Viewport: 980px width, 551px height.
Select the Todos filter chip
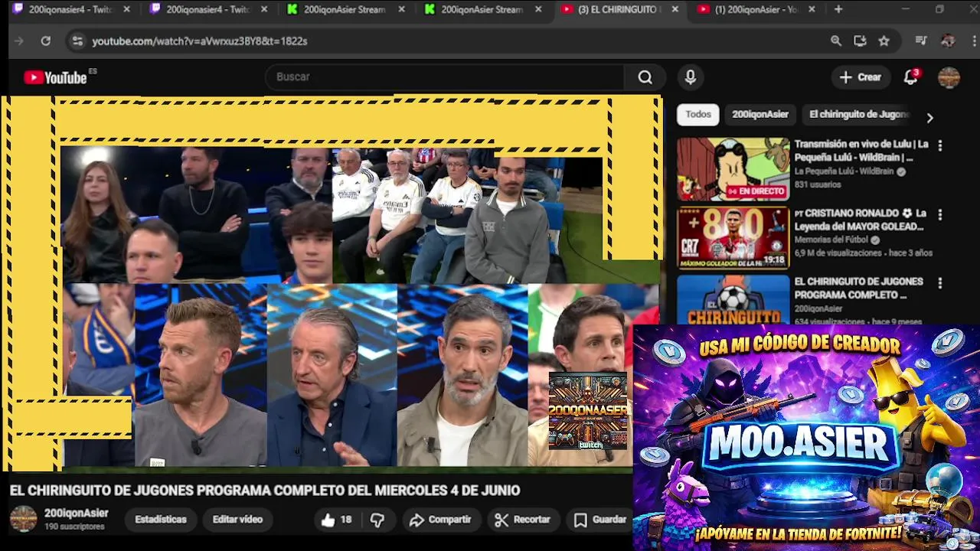(x=698, y=114)
